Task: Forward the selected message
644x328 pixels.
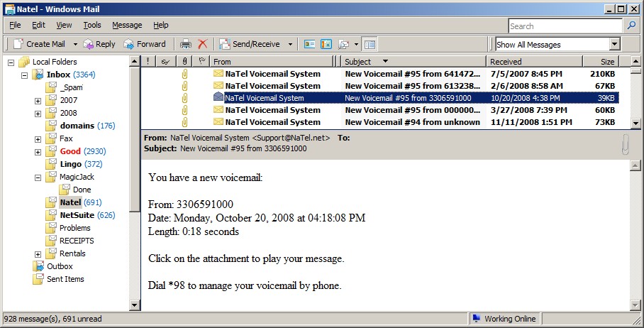Action: tap(145, 44)
